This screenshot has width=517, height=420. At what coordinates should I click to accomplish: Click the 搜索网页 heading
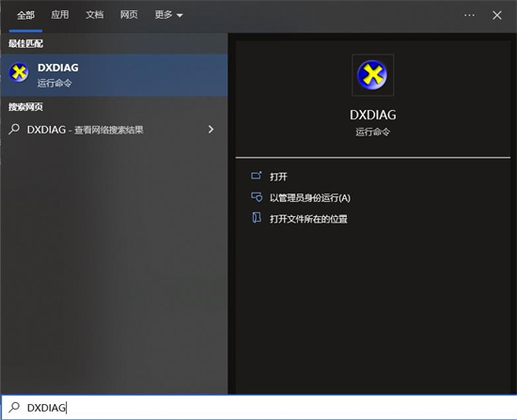click(25, 107)
